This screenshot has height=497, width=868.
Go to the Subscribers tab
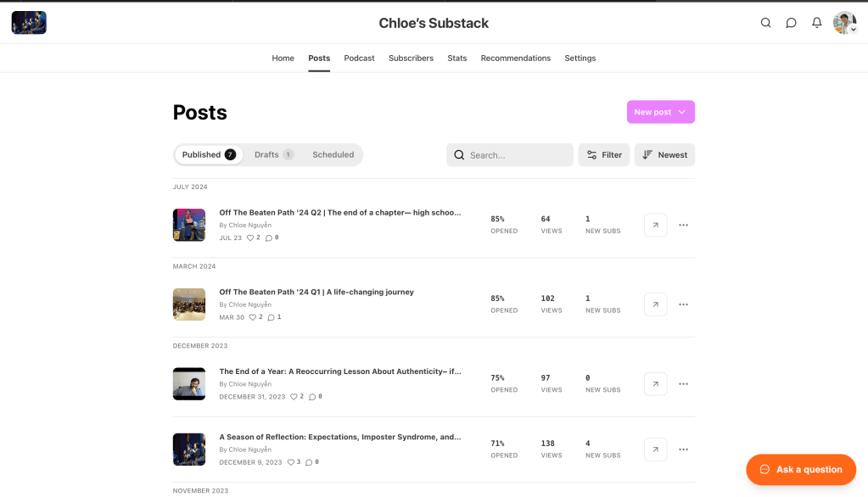(411, 59)
